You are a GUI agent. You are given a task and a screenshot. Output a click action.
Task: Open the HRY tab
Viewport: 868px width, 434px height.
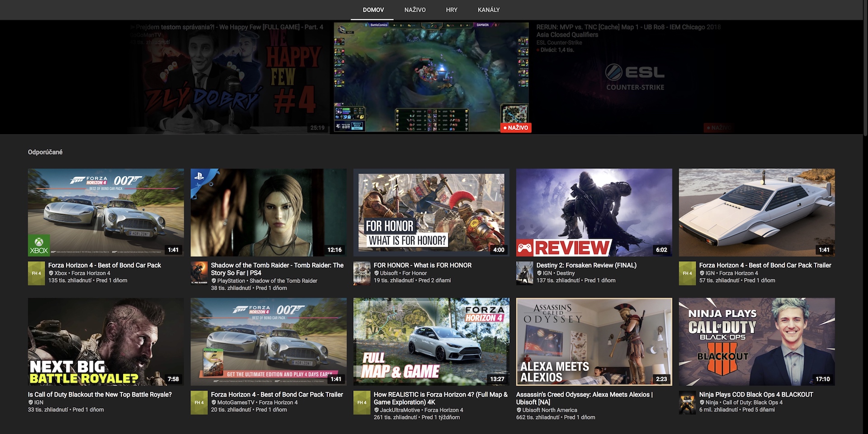(452, 9)
